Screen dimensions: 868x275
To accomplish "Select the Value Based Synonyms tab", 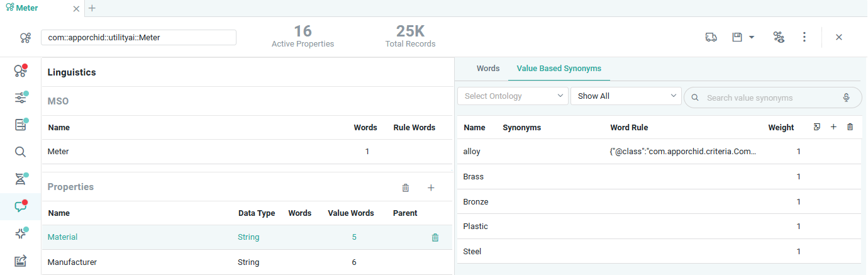I will pos(559,69).
